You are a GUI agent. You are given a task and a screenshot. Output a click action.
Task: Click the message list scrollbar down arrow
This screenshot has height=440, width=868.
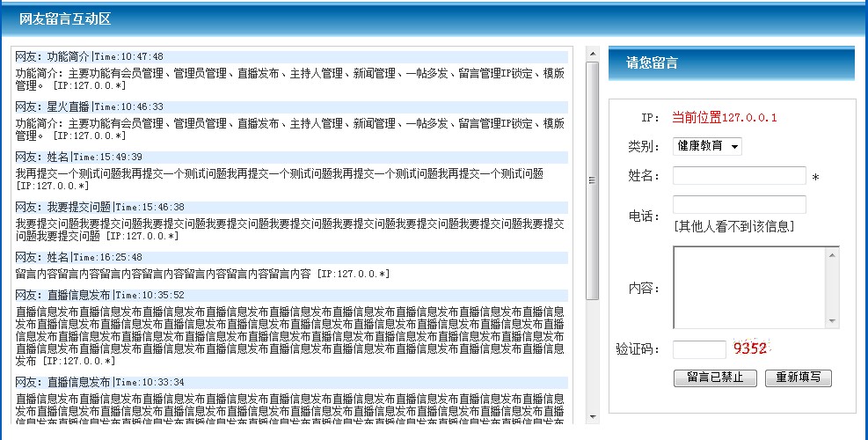pos(592,416)
